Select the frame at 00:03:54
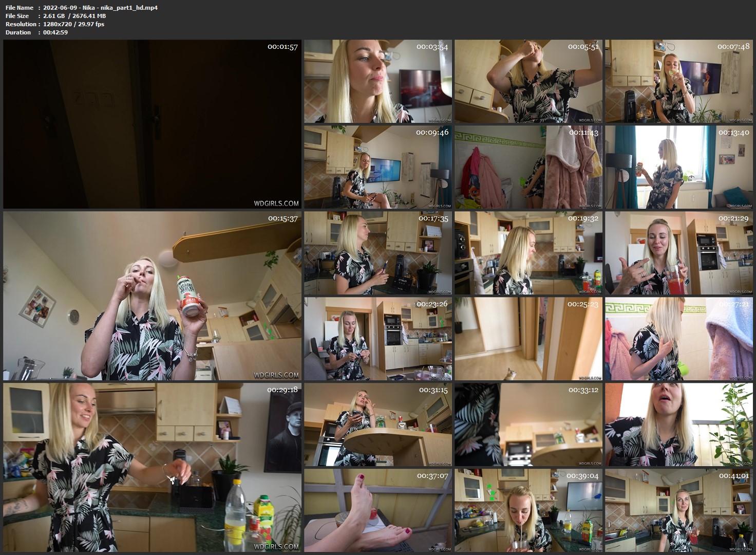The width and height of the screenshot is (756, 555). [378, 82]
